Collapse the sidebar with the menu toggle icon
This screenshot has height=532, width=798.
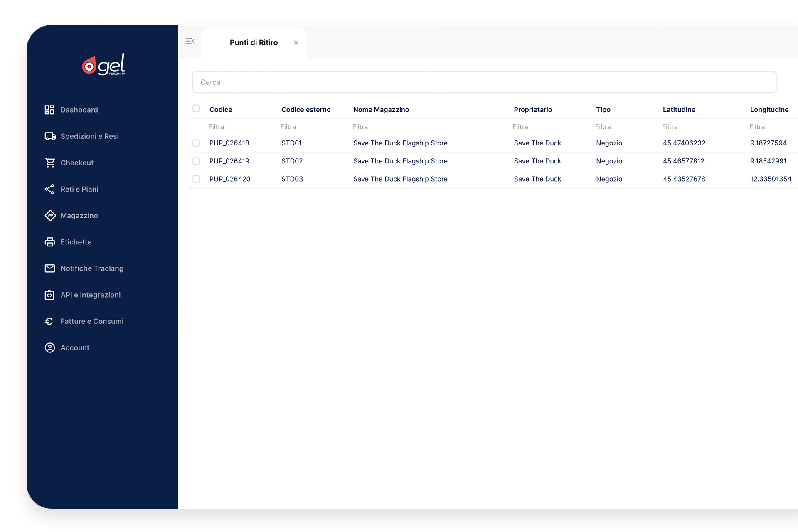tap(190, 41)
